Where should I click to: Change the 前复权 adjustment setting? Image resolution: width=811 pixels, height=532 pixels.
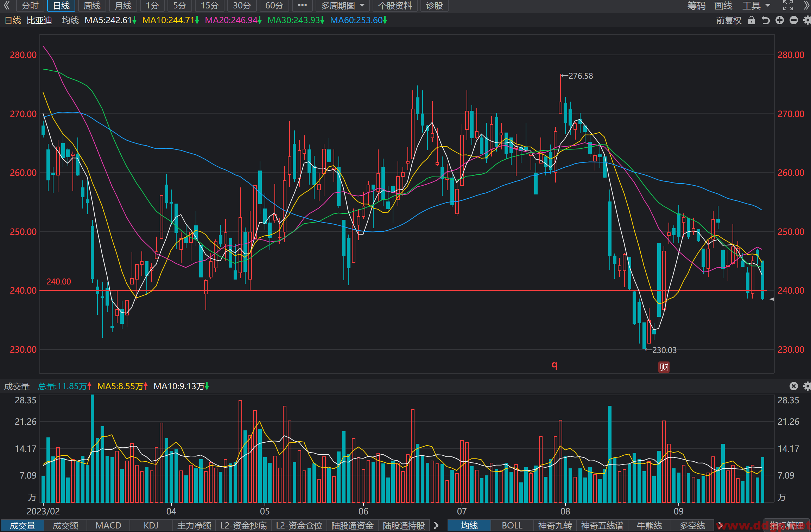(729, 20)
